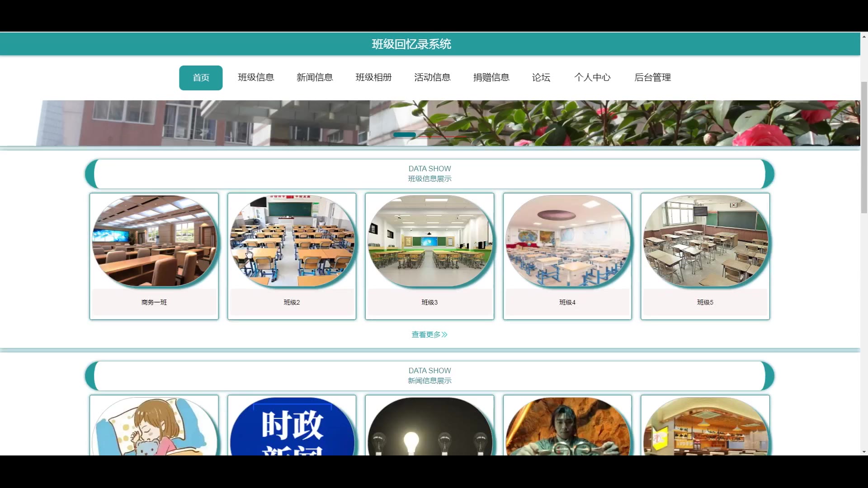Open the 班级2 classroom photo
This screenshot has width=868, height=488.
(292, 241)
